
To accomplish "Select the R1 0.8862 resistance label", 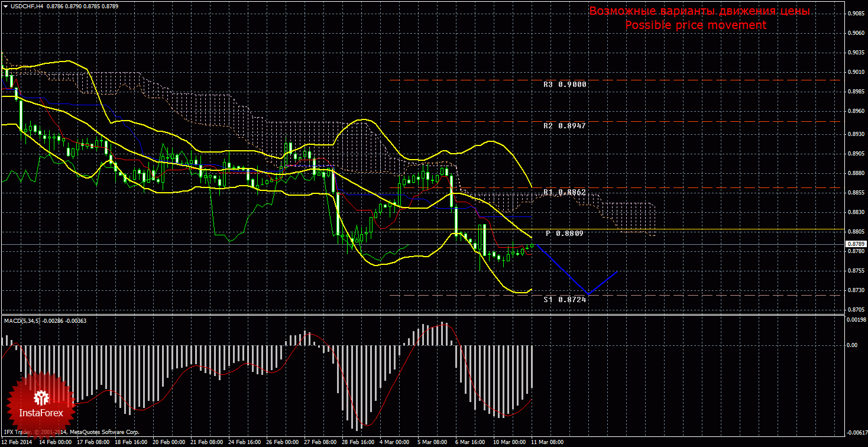I will 565,192.
